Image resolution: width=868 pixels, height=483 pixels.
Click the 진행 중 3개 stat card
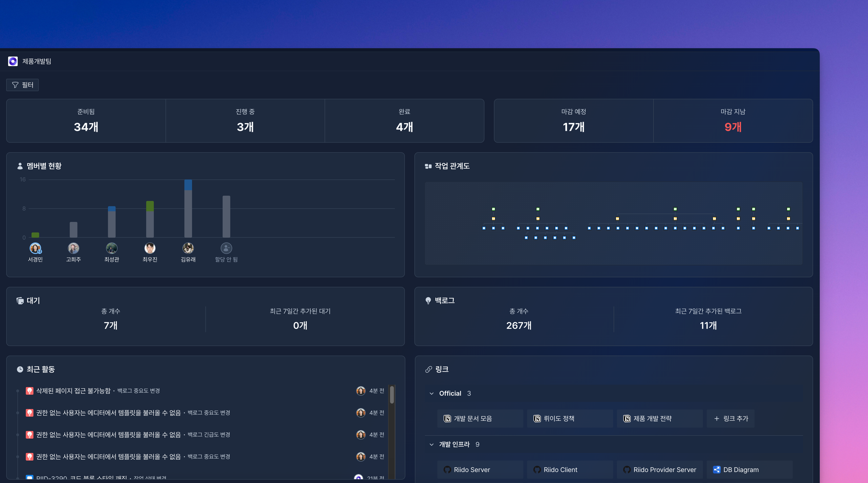click(245, 121)
